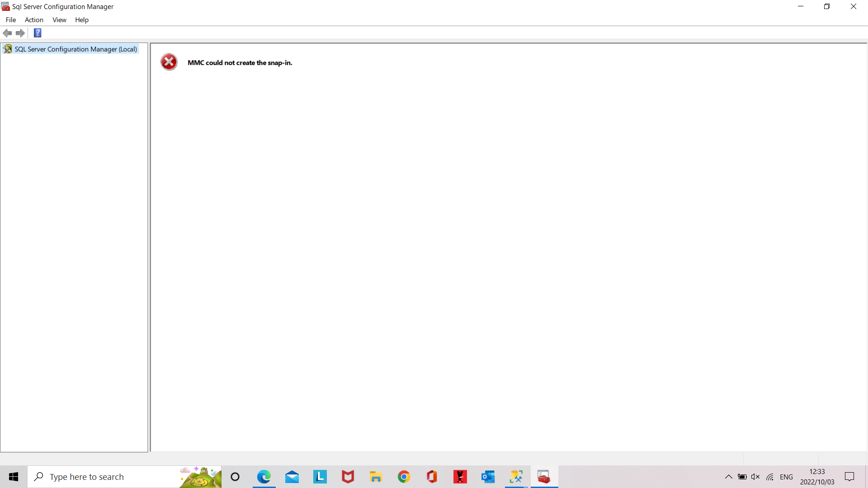868x488 pixels.
Task: Click the Back arrow toolbar icon
Action: coord(7,33)
